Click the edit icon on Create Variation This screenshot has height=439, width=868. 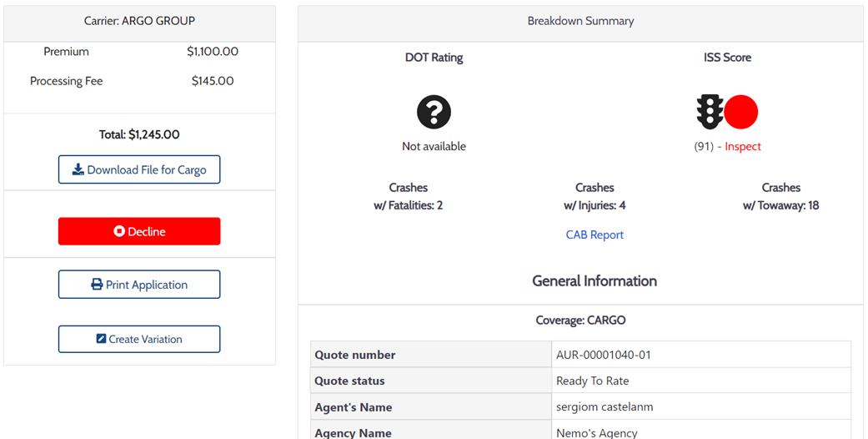(101, 339)
